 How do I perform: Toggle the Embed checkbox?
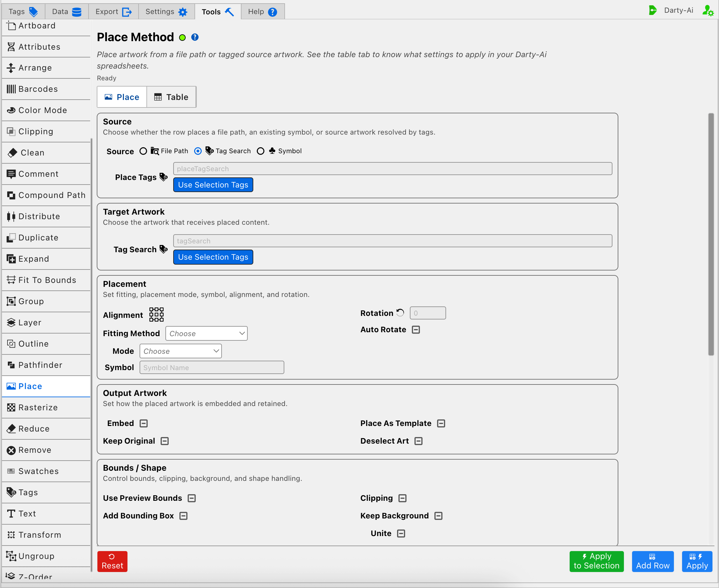(144, 423)
